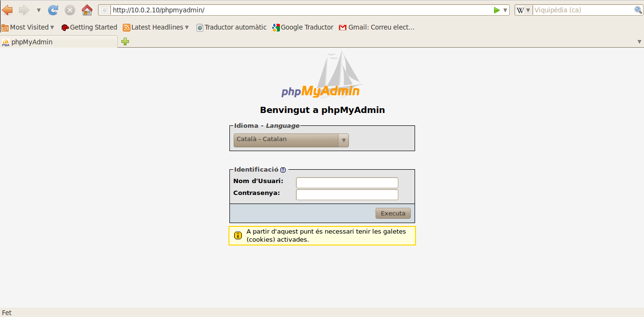This screenshot has width=644, height=317.
Task: Click the yellow info icon in cookies notice
Action: [x=238, y=235]
